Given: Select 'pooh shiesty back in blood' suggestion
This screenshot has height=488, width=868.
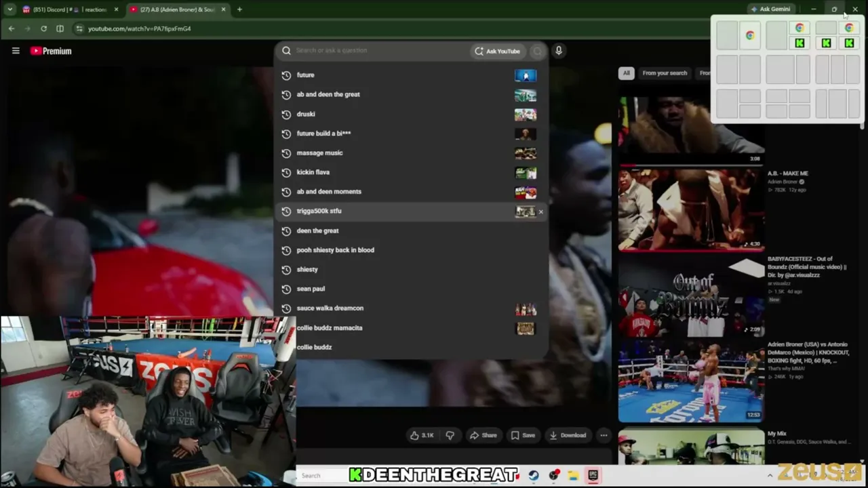Looking at the screenshot, I should pos(411,250).
